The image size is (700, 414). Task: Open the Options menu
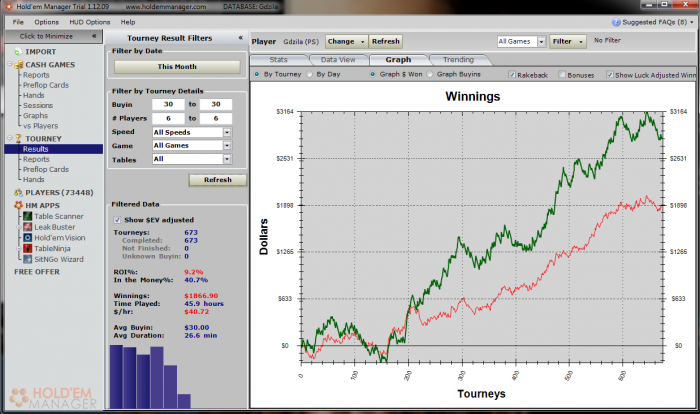(46, 22)
